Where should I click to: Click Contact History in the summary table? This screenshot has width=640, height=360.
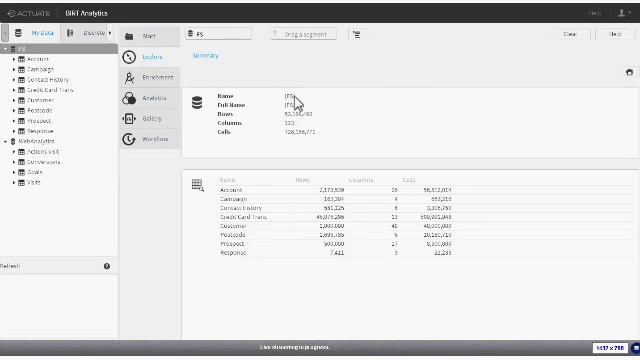[426, 208]
